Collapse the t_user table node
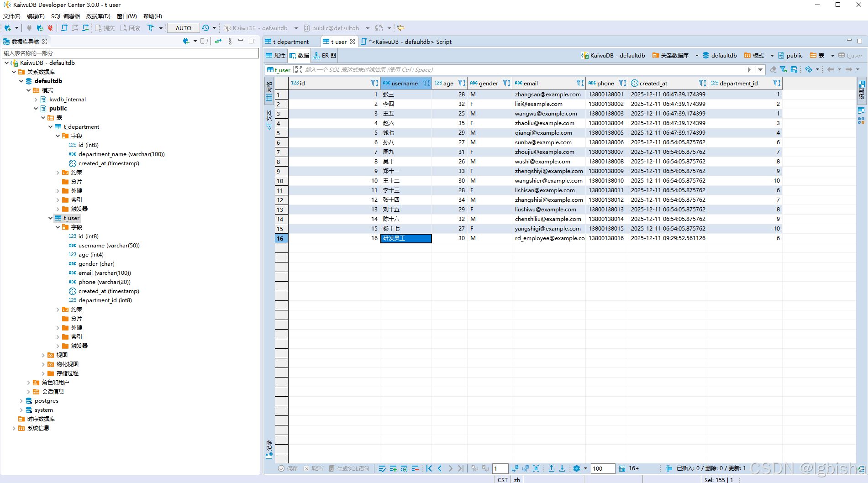 tap(51, 218)
